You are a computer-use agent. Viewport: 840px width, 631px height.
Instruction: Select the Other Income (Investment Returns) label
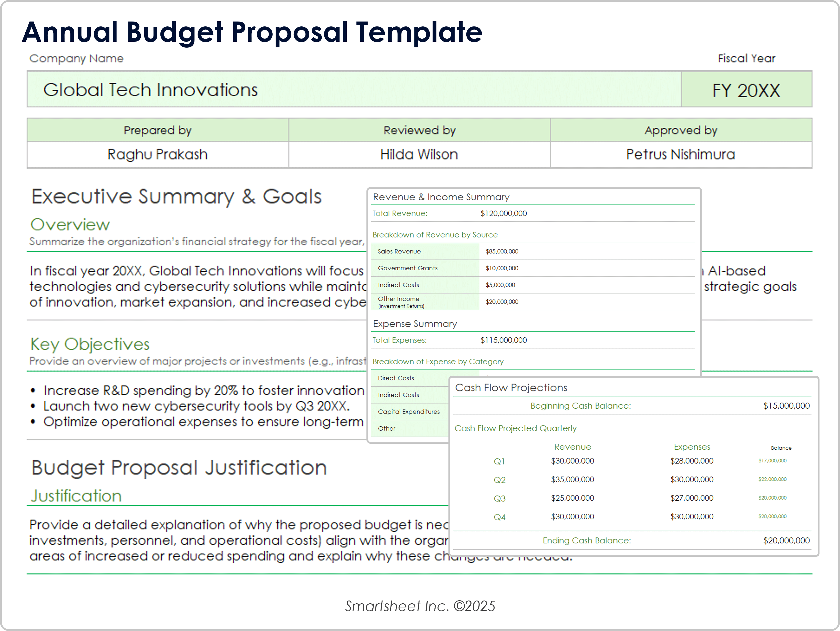coord(425,302)
